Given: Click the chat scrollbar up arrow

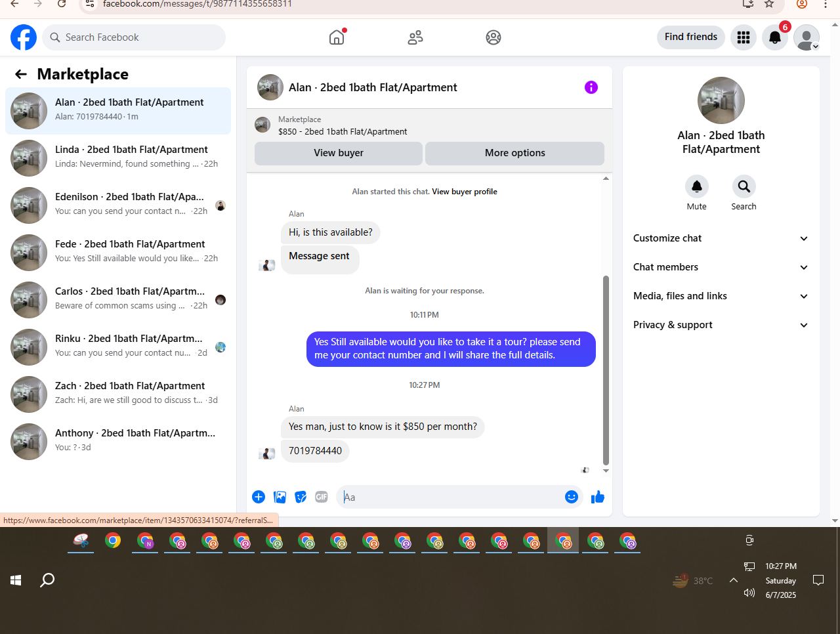Looking at the screenshot, I should coord(606,179).
